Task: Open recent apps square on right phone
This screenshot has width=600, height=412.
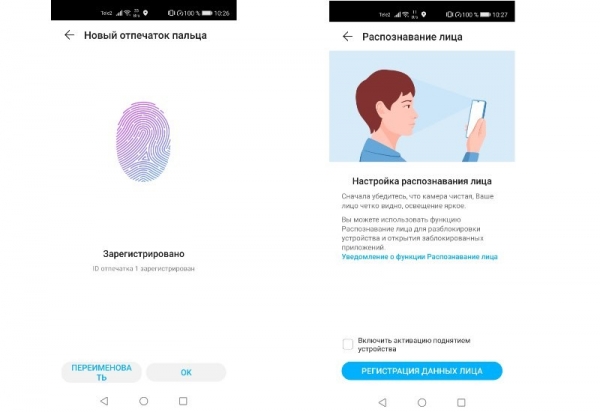Action: point(461,402)
